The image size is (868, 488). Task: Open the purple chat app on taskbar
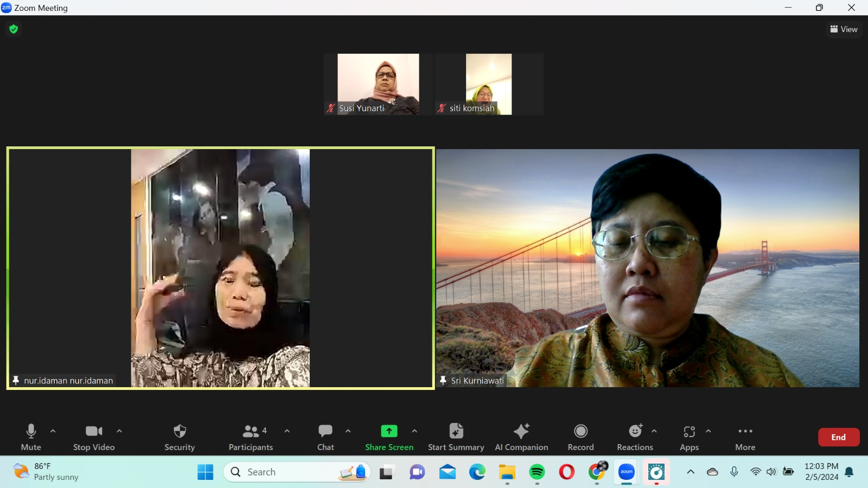(417, 472)
